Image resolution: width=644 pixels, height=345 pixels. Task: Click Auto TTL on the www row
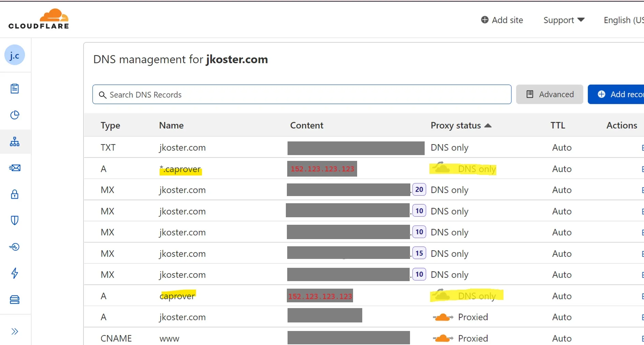562,338
